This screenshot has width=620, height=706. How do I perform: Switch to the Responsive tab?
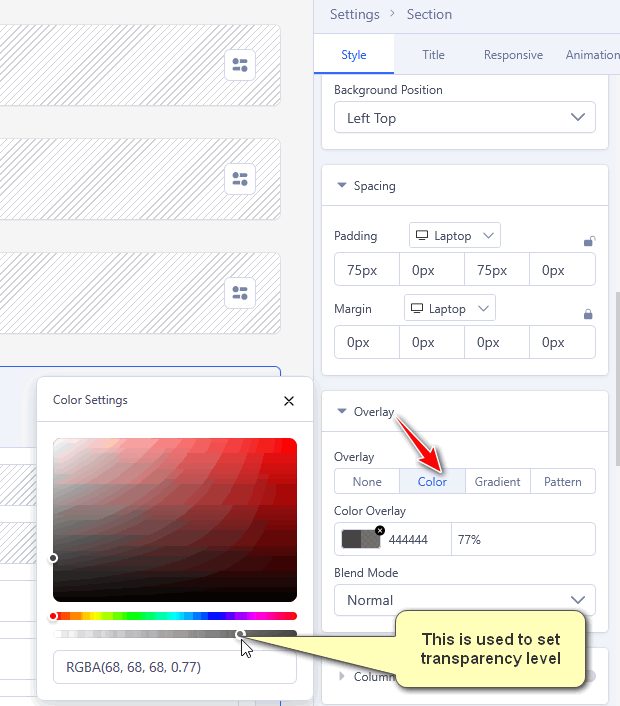(513, 55)
